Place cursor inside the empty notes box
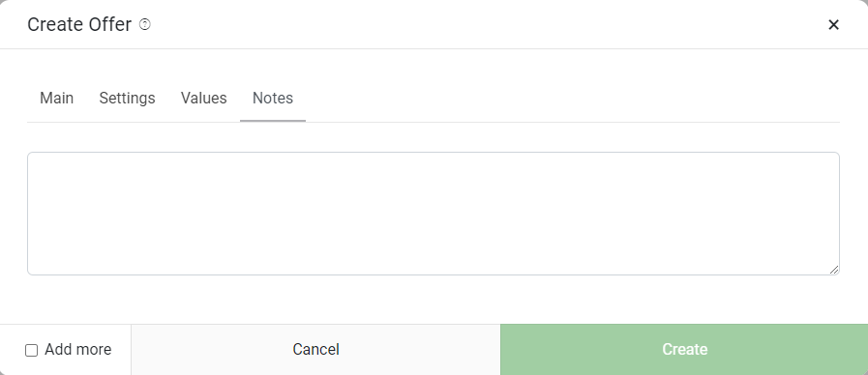The image size is (868, 375). (x=434, y=214)
